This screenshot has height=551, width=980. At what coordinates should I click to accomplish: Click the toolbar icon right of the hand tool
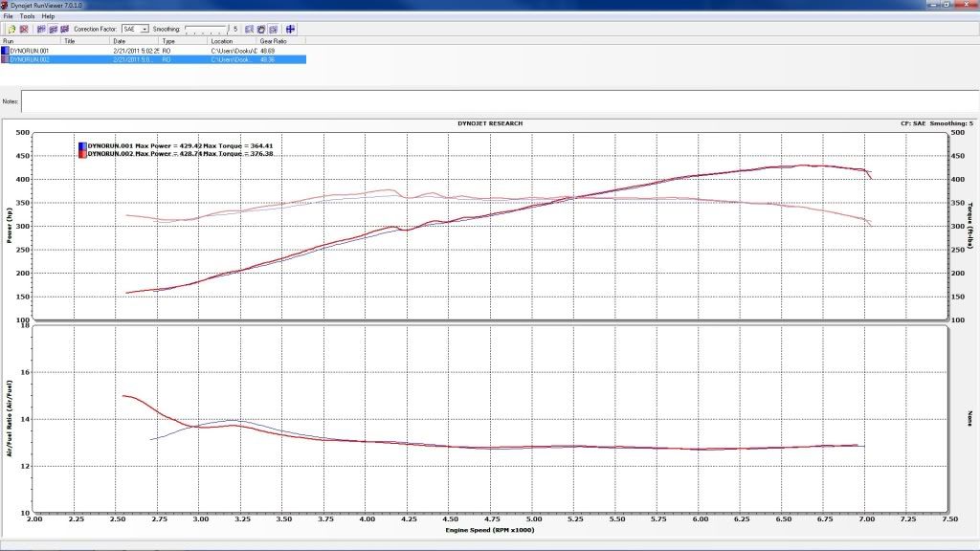273,29
